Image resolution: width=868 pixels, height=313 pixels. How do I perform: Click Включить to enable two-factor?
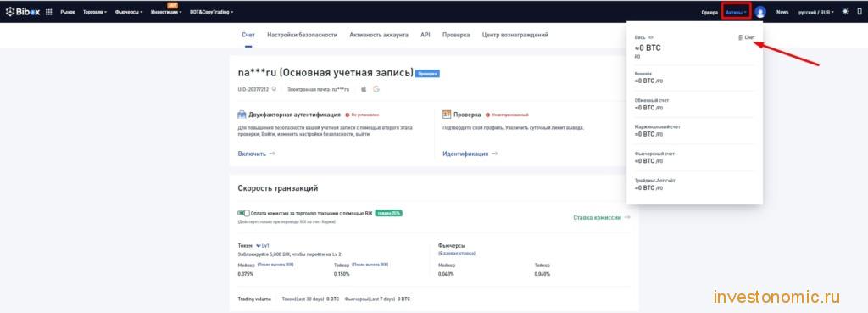[x=256, y=154]
